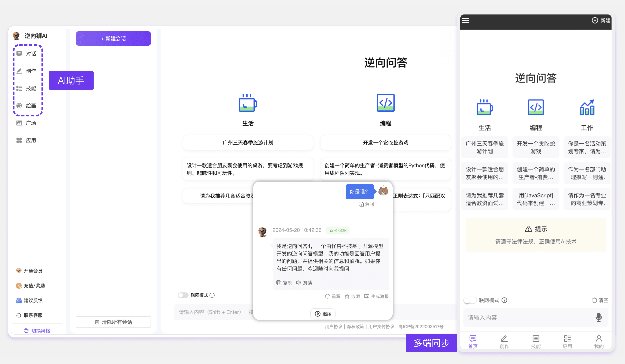Open 联系客服 support entry

[x=29, y=315]
